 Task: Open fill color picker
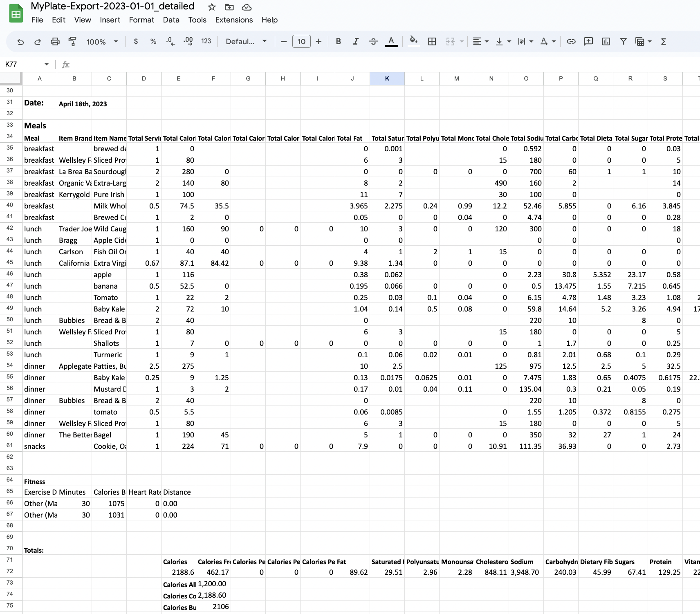pos(414,41)
